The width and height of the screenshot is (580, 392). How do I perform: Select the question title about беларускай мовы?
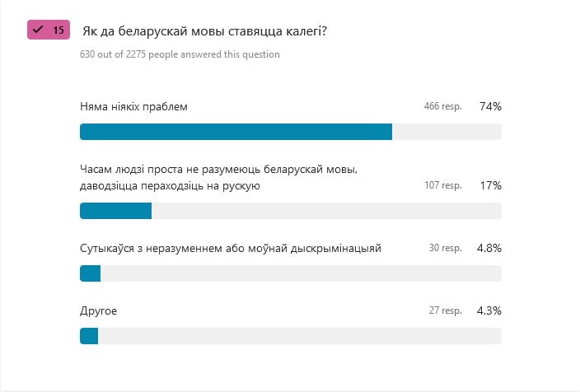pyautogui.click(x=204, y=31)
